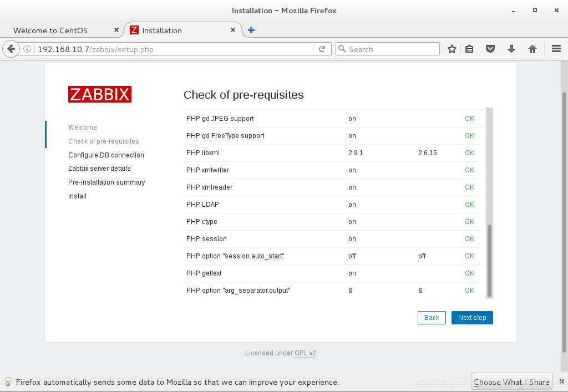
Task: Select the Install step in sidebar
Action: 77,196
